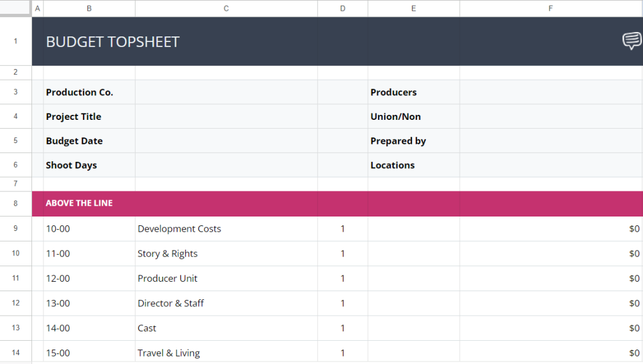
Task: Click empty value cell beside Budget Date
Action: (x=226, y=141)
